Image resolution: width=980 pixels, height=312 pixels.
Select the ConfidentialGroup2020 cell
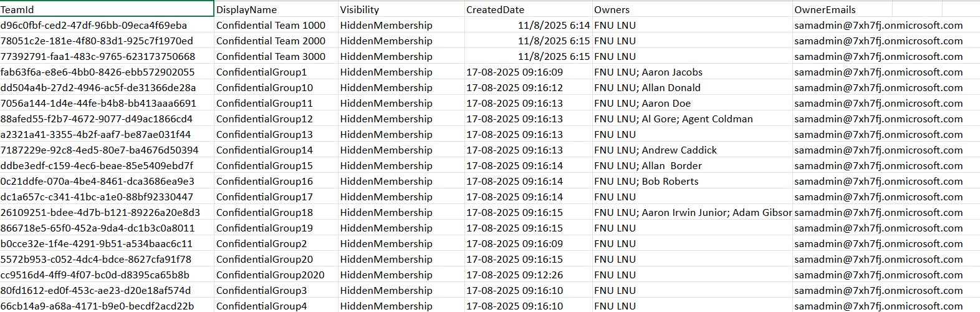[276, 275]
